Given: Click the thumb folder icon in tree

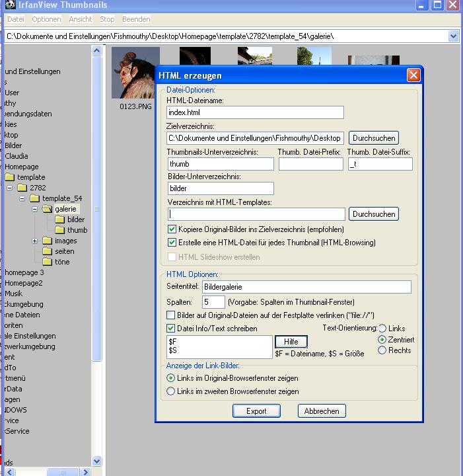Looking at the screenshot, I should (x=59, y=230).
